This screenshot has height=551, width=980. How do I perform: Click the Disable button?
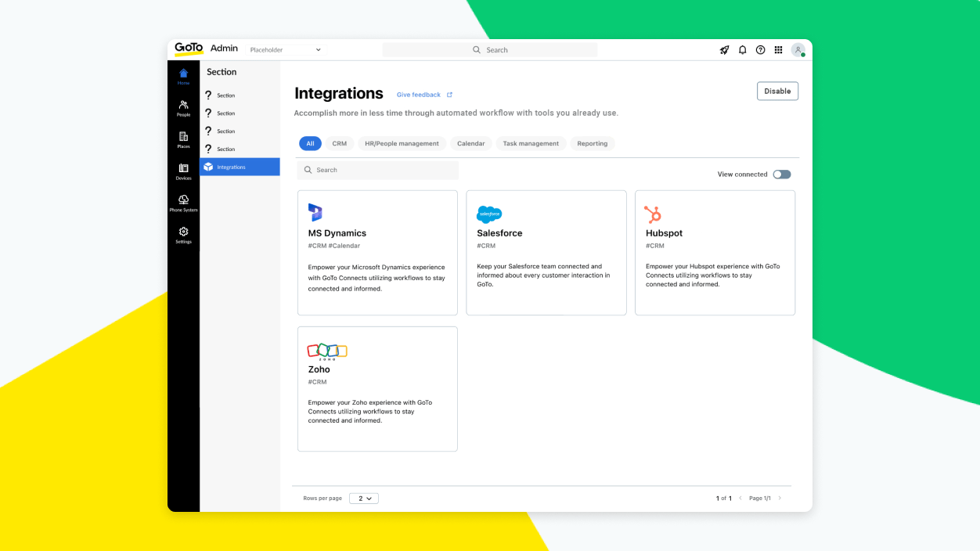point(777,91)
